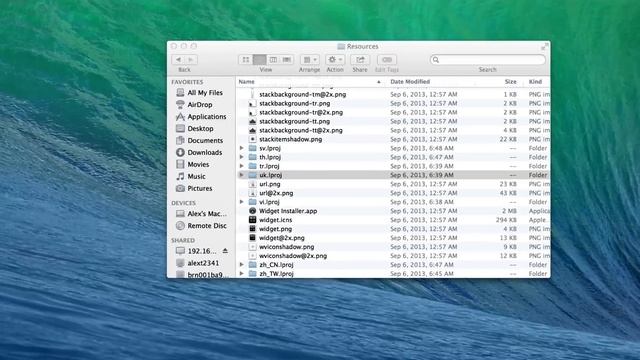The image size is (640, 360).
Task: Sort by Date Modified column header
Action: (x=410, y=82)
